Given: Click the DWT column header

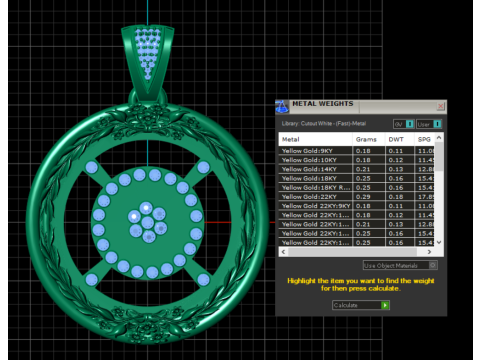Looking at the screenshot, I should (400, 139).
